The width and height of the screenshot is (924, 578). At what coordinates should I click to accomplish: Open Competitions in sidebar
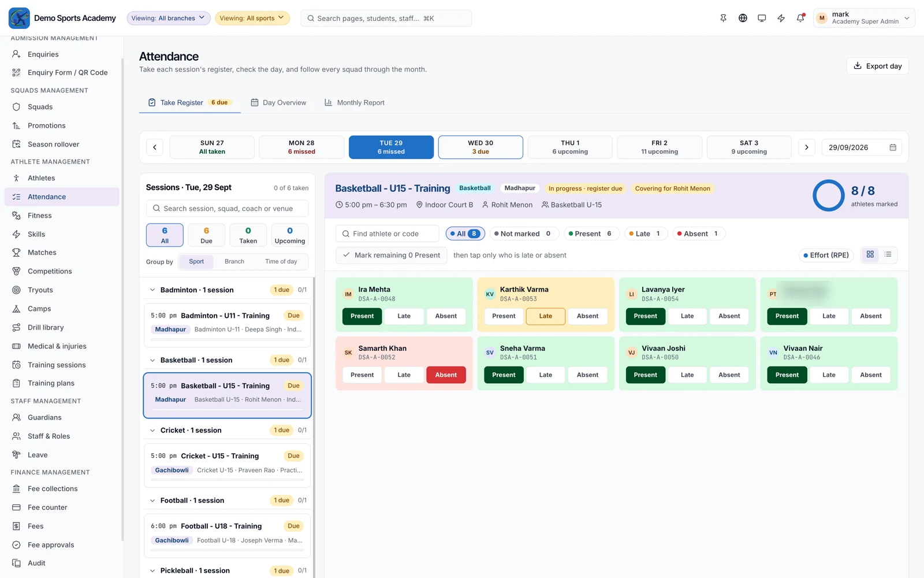[62, 271]
